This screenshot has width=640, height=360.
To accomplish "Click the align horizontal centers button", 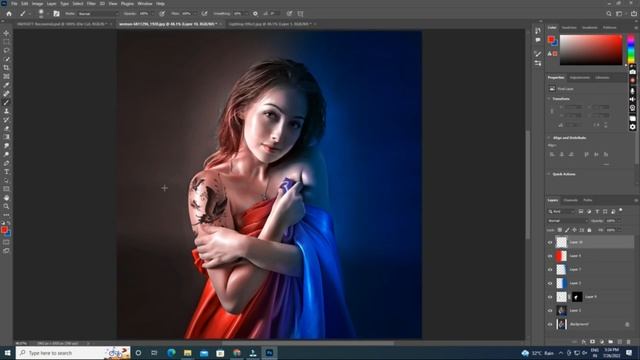I will point(562,155).
